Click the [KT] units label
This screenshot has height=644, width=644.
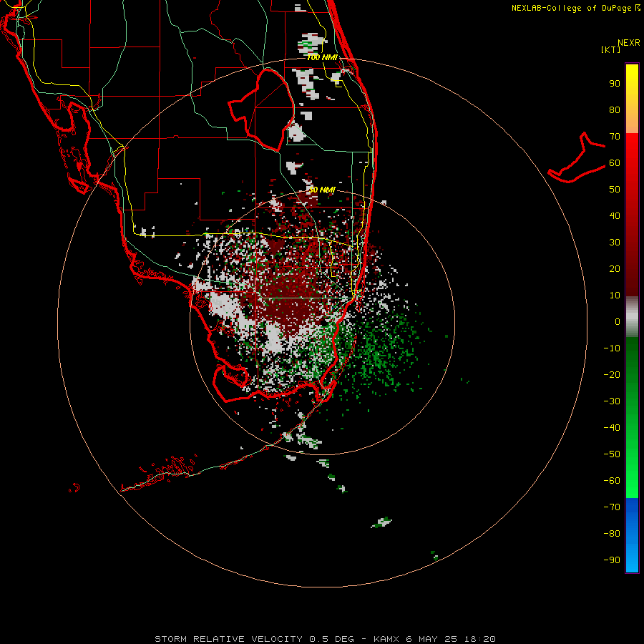pos(610,49)
